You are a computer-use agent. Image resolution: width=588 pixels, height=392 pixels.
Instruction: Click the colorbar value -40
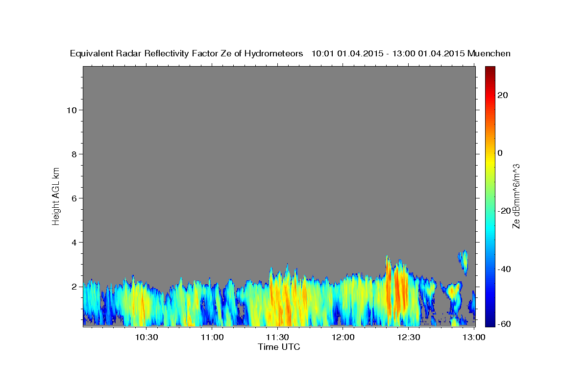tap(505, 269)
